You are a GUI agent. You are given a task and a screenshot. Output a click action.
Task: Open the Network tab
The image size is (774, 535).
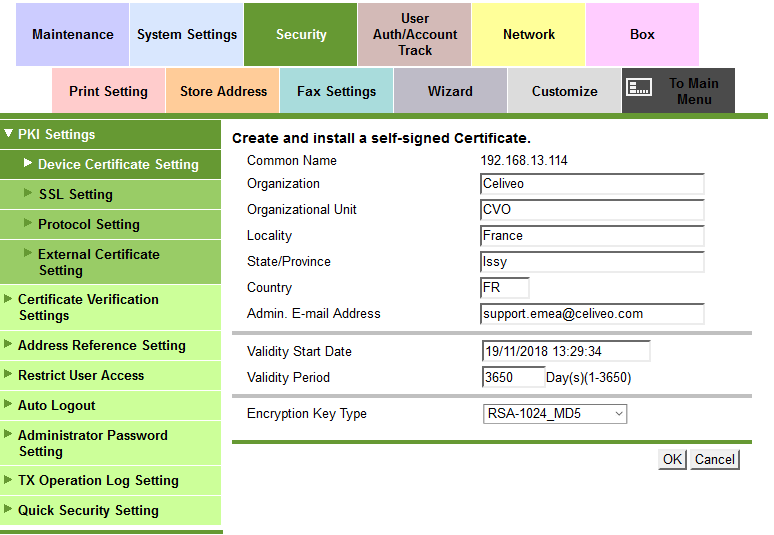pyautogui.click(x=529, y=34)
